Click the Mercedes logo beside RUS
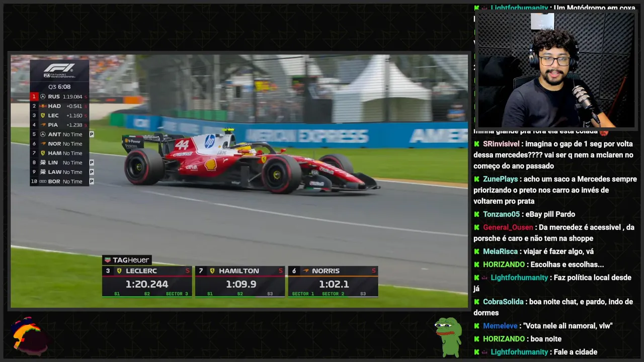 pyautogui.click(x=43, y=97)
